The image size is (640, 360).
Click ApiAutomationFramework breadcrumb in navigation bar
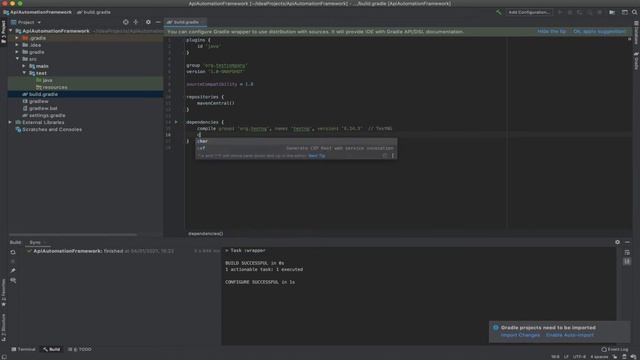point(38,12)
